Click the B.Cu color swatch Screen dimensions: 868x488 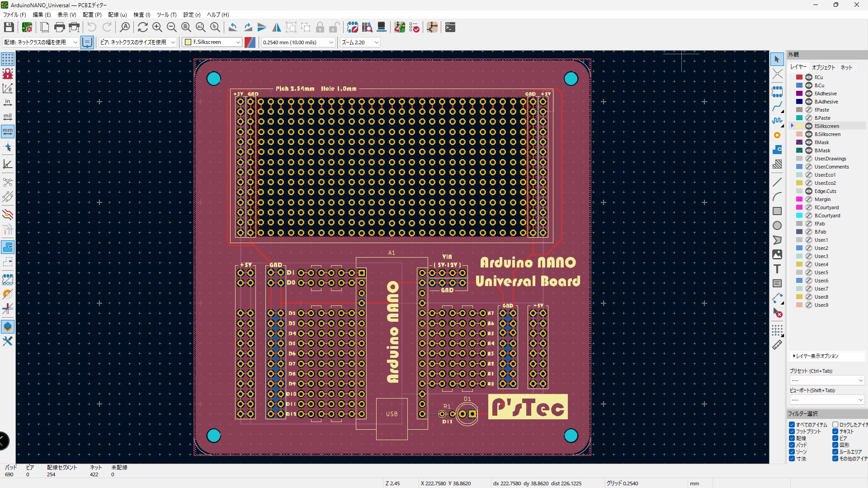[799, 85]
